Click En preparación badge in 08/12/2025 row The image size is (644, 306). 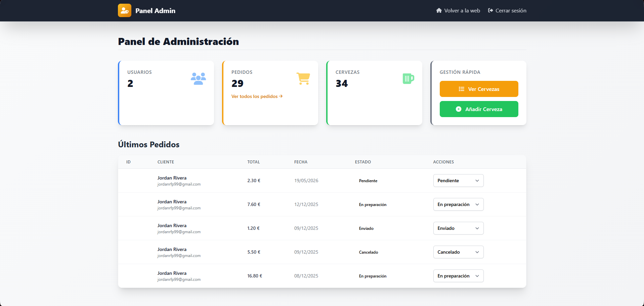click(373, 276)
